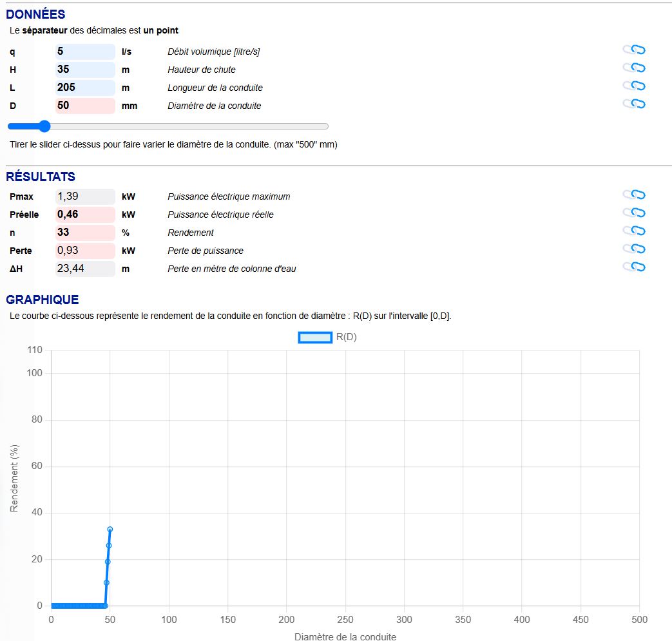Image resolution: width=672 pixels, height=641 pixels.
Task: Click the Préelle result field showing 0,46
Action: click(85, 215)
